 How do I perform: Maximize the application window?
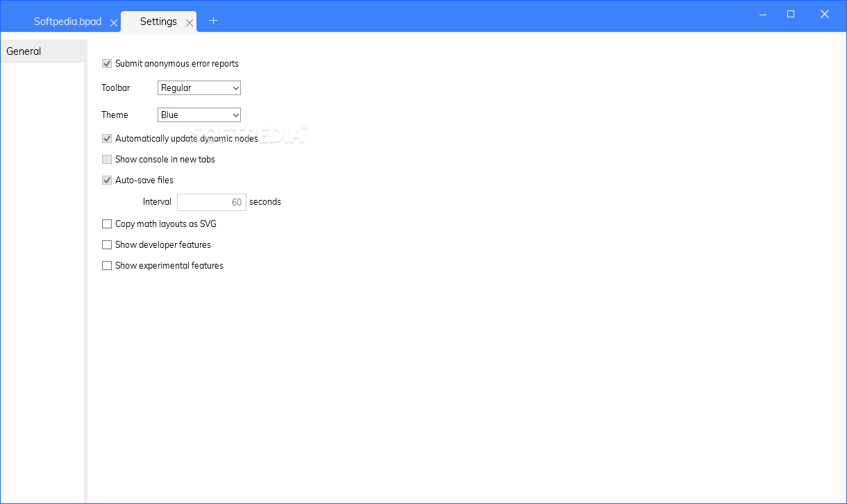(790, 14)
